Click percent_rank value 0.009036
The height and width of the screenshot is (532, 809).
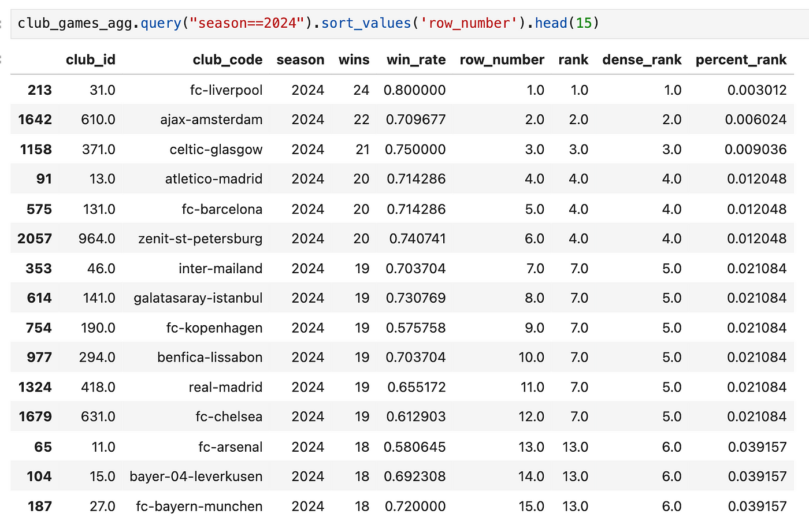756,150
